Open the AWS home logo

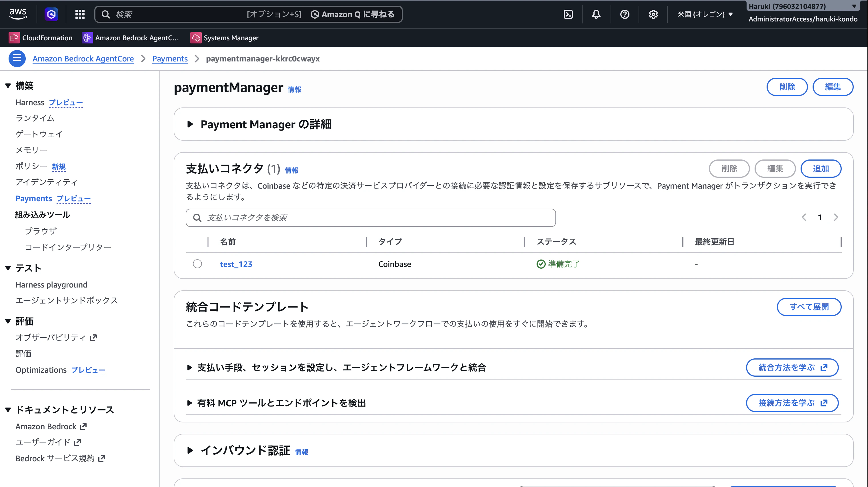pos(18,14)
